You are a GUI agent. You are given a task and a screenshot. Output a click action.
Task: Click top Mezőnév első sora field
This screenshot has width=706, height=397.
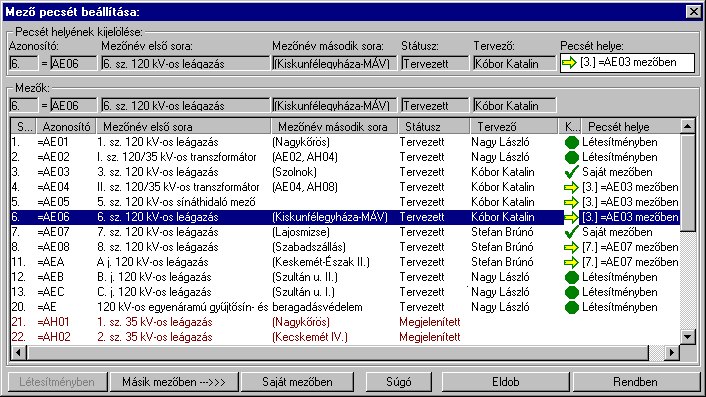click(186, 63)
